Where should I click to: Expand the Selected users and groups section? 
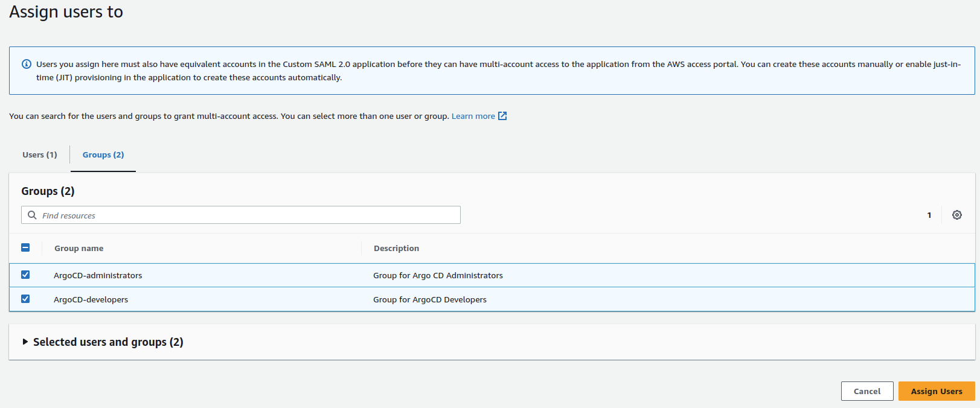[25, 342]
